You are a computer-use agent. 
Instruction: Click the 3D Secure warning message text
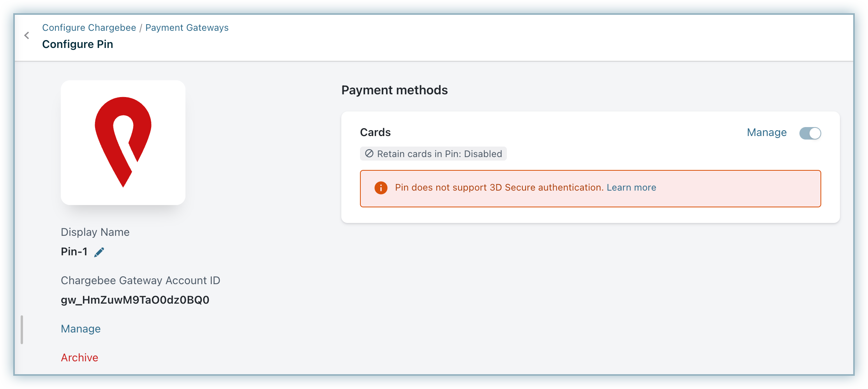[x=499, y=187]
